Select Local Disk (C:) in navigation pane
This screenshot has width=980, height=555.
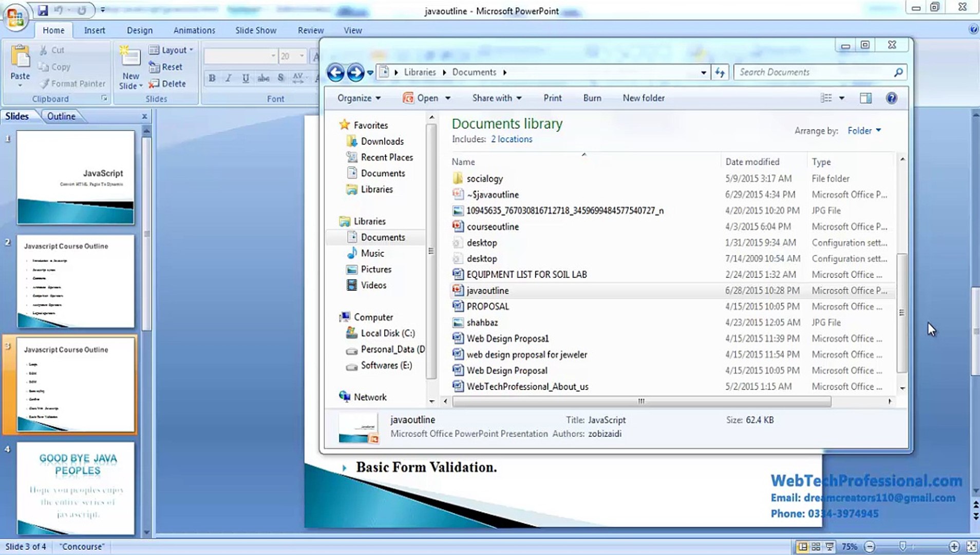click(x=381, y=333)
